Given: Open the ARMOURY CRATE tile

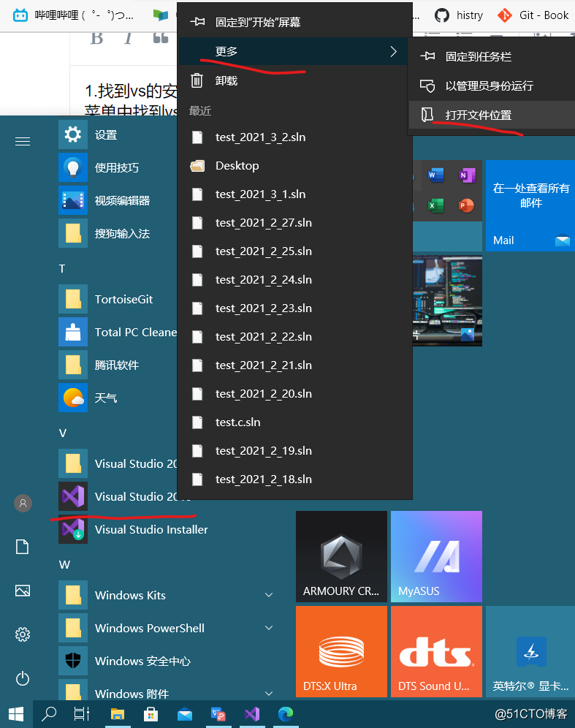Looking at the screenshot, I should (x=341, y=556).
